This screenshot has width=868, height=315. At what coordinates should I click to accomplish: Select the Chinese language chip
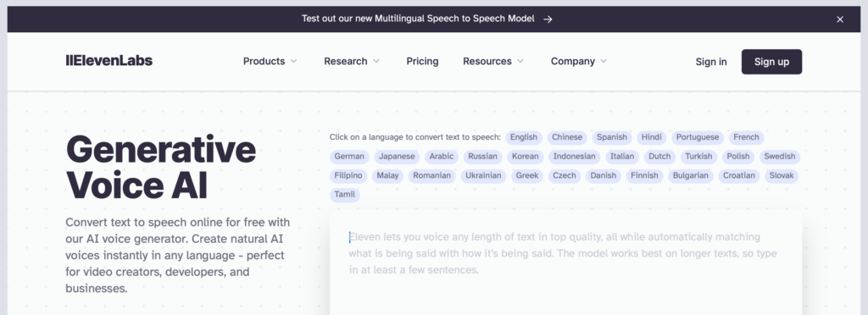(567, 138)
